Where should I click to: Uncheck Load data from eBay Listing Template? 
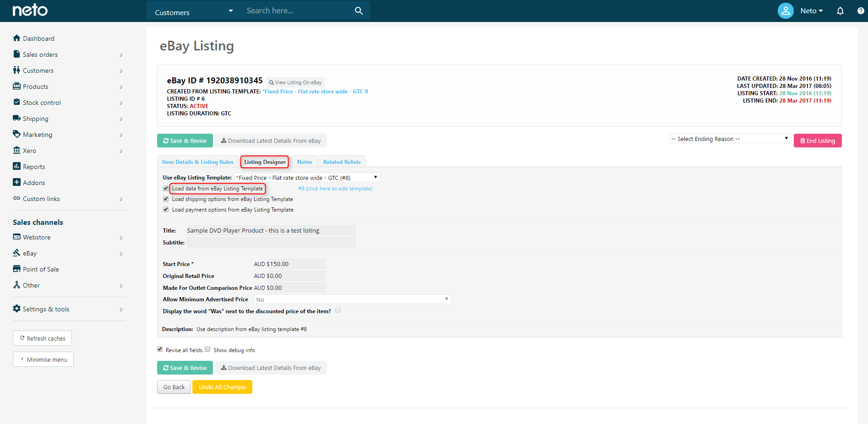coord(166,188)
